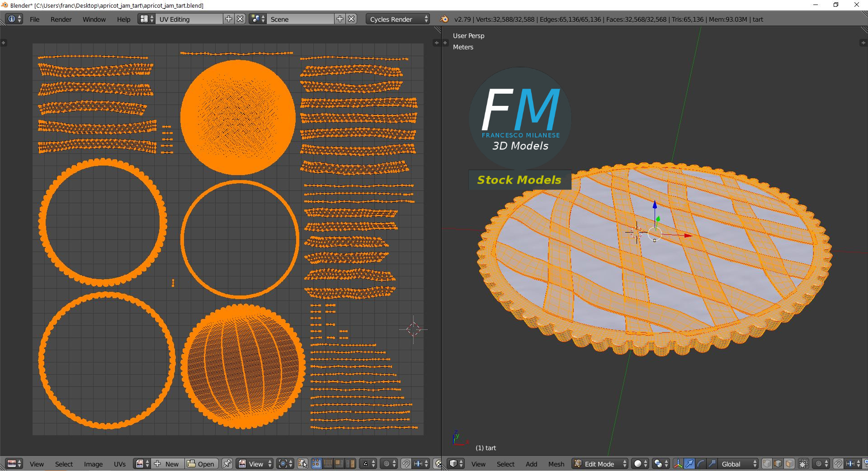Open the scene browse dropdown
The image size is (868, 471).
(258, 19)
